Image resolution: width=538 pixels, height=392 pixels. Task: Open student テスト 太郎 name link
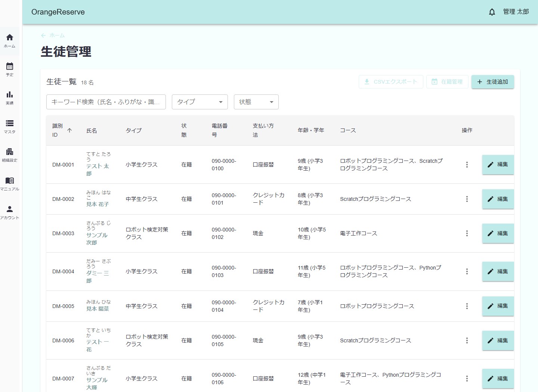pos(98,170)
